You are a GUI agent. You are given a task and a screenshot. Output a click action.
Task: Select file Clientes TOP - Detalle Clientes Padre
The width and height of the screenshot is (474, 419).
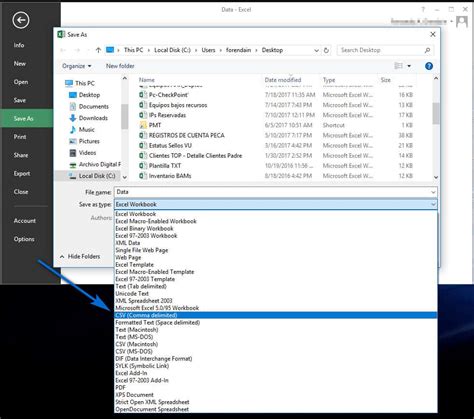pyautogui.click(x=195, y=156)
